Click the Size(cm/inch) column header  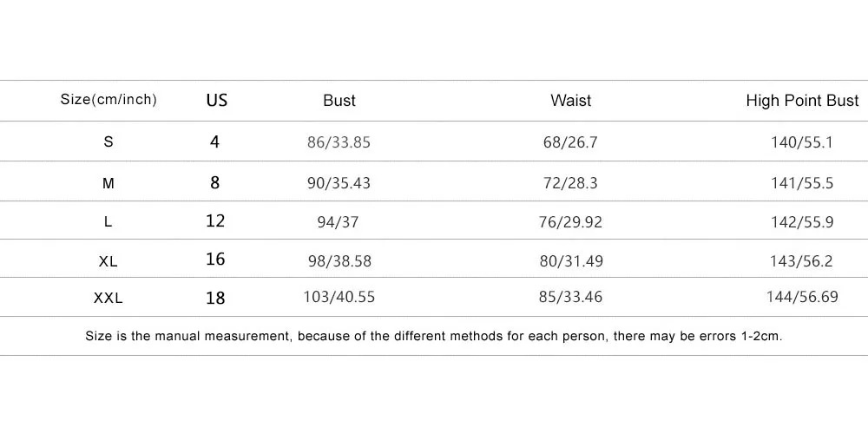click(108, 100)
